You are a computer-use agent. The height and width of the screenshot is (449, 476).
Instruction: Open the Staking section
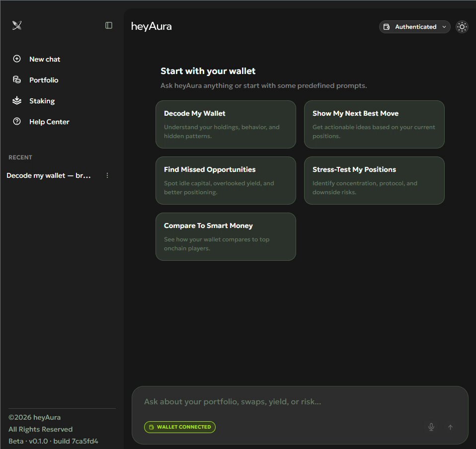pos(42,101)
